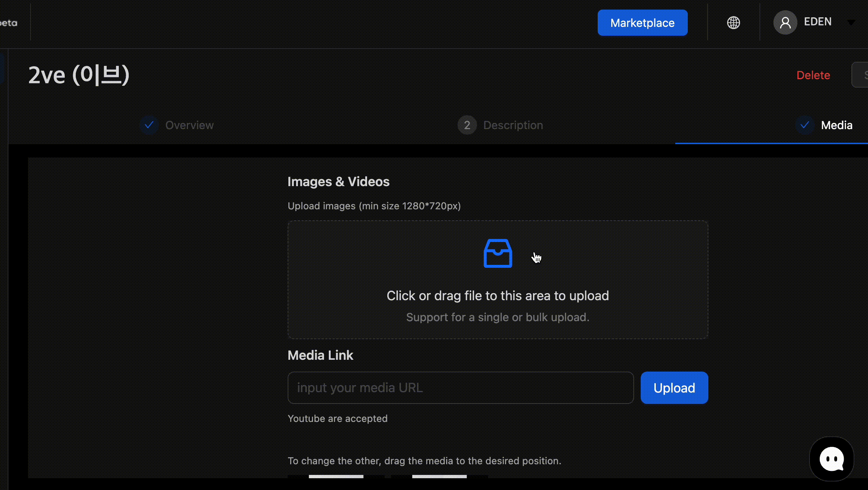
Task: Click the Marketplace button
Action: [642, 23]
